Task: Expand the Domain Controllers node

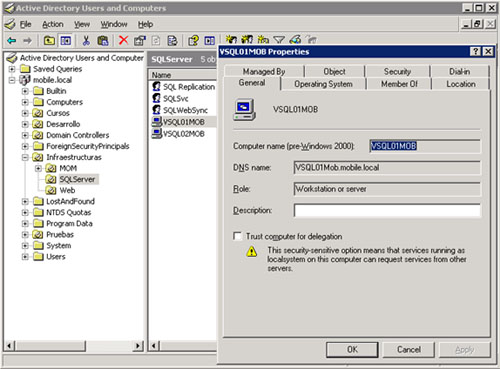Action: [25, 135]
